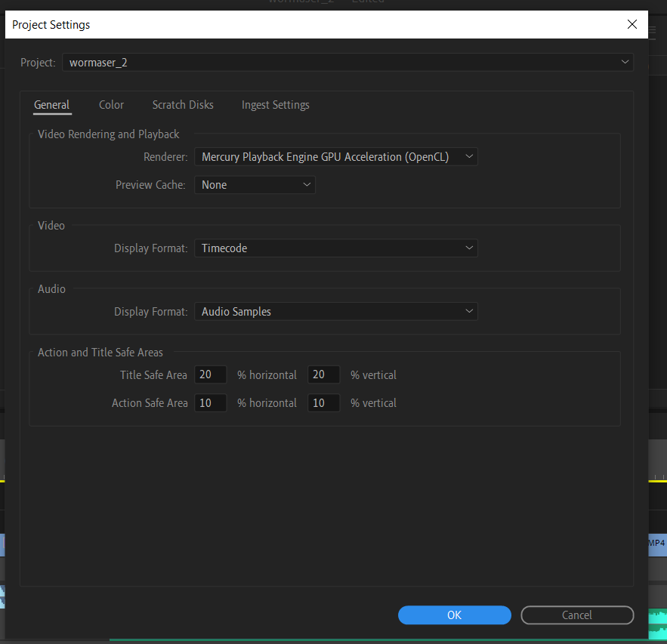Open the Video Display Format dropdown
The height and width of the screenshot is (644, 667).
coord(336,248)
